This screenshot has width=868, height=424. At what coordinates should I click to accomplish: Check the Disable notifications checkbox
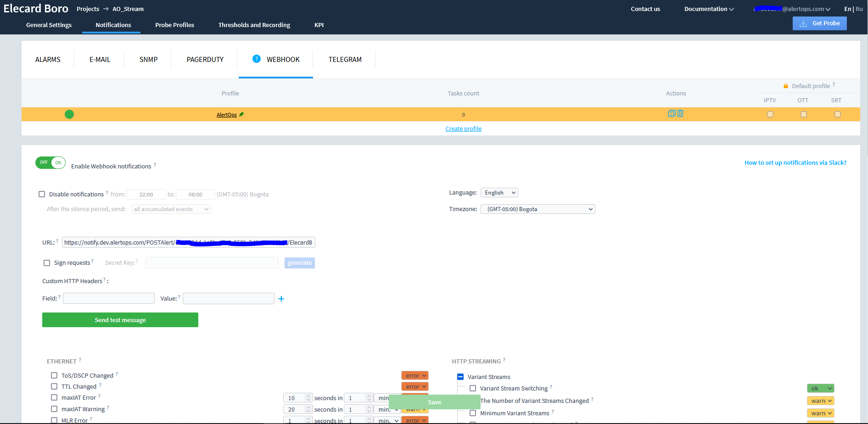42,194
